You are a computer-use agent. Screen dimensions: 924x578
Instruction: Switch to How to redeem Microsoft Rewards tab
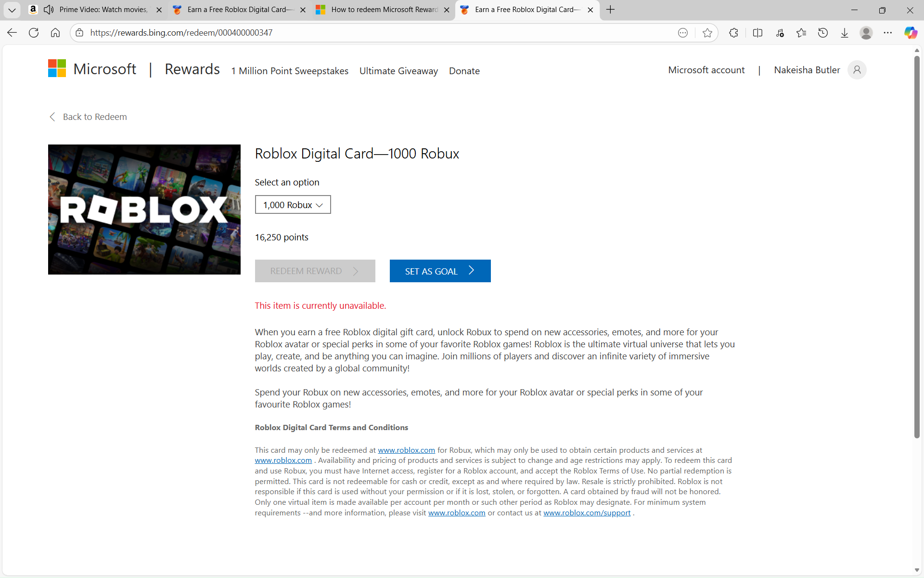384,10
